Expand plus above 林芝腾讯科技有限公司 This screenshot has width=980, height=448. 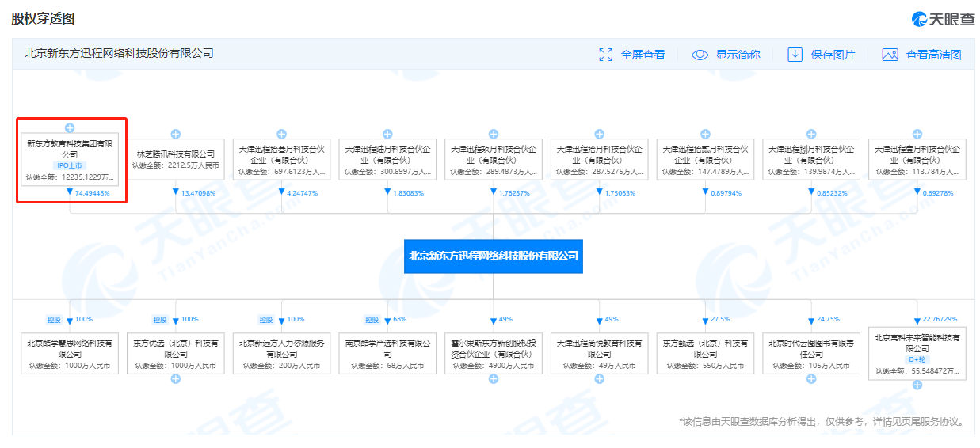point(176,134)
